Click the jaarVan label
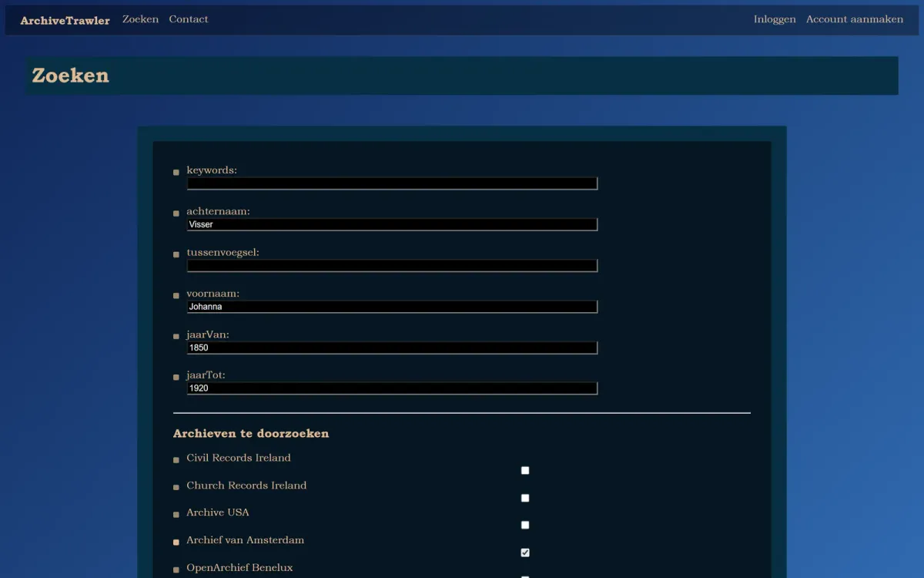 [208, 334]
